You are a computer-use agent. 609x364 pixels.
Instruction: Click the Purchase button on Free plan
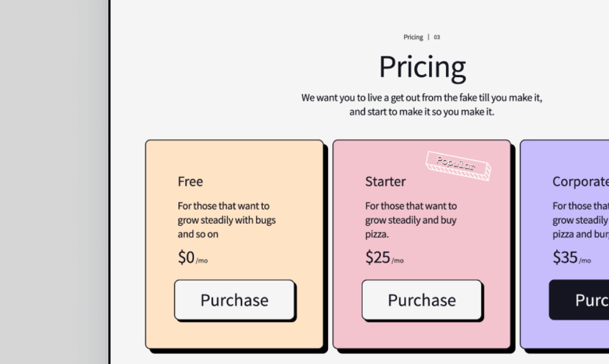tap(234, 300)
